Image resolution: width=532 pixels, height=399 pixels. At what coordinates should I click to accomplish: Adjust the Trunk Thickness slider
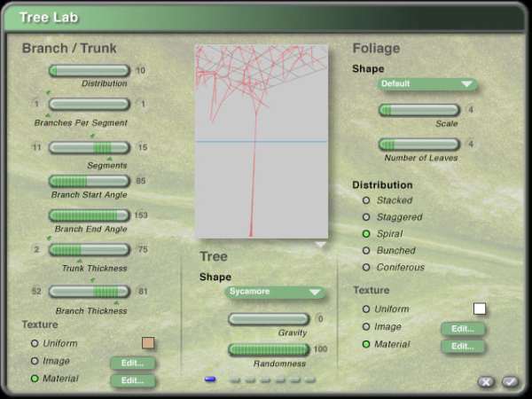point(90,250)
